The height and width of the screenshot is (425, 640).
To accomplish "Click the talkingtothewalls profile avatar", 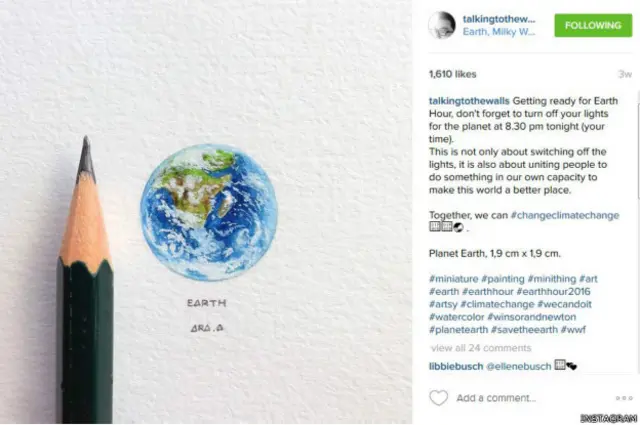I will 442,25.
